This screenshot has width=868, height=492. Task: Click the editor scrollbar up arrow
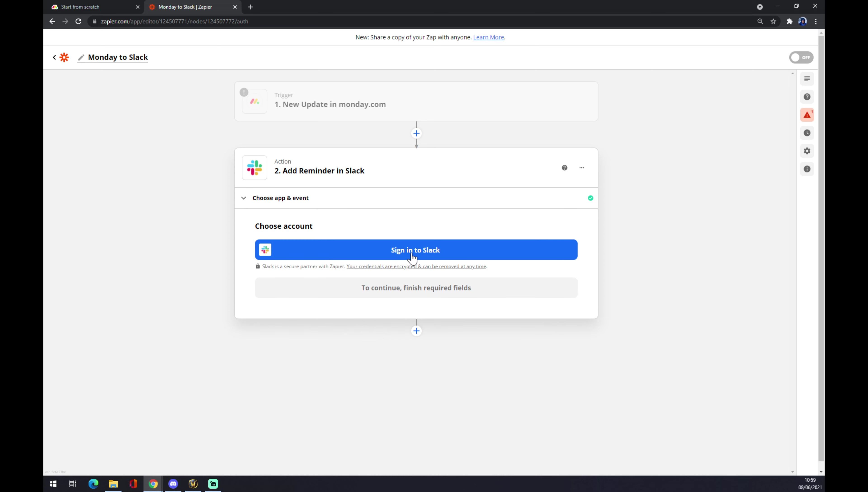click(x=792, y=74)
